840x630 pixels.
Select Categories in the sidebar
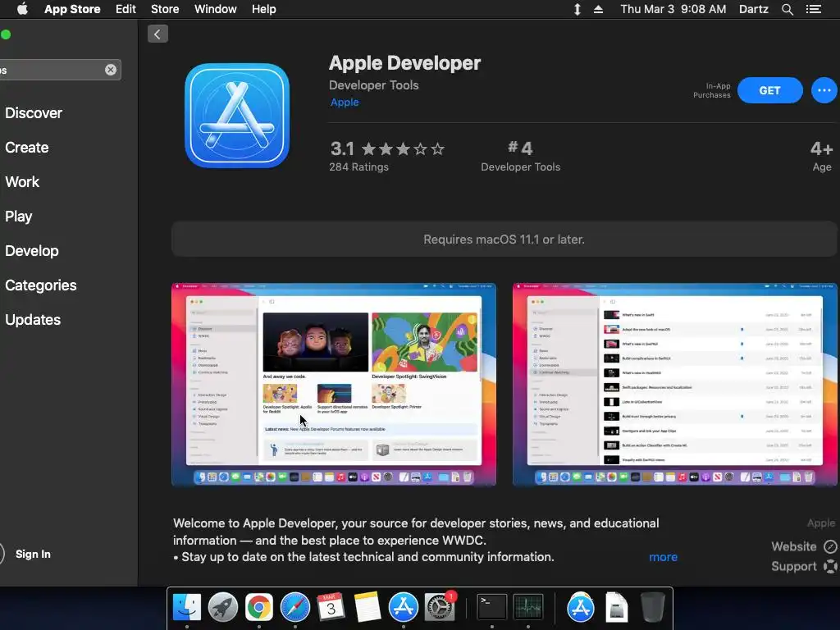41,285
